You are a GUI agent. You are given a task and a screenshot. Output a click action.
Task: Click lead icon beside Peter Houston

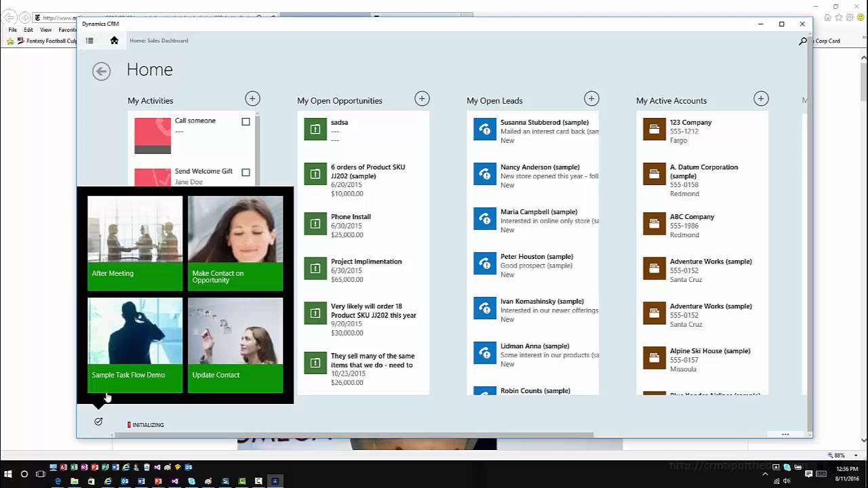485,263
